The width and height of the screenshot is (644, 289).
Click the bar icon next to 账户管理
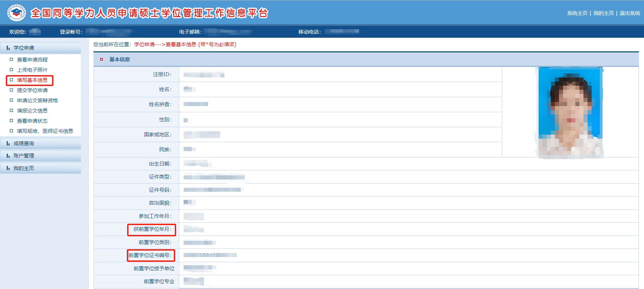(x=8, y=156)
